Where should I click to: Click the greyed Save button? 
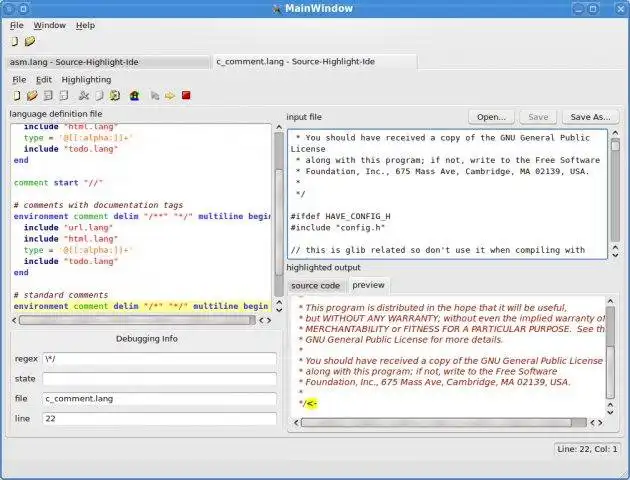pos(538,117)
